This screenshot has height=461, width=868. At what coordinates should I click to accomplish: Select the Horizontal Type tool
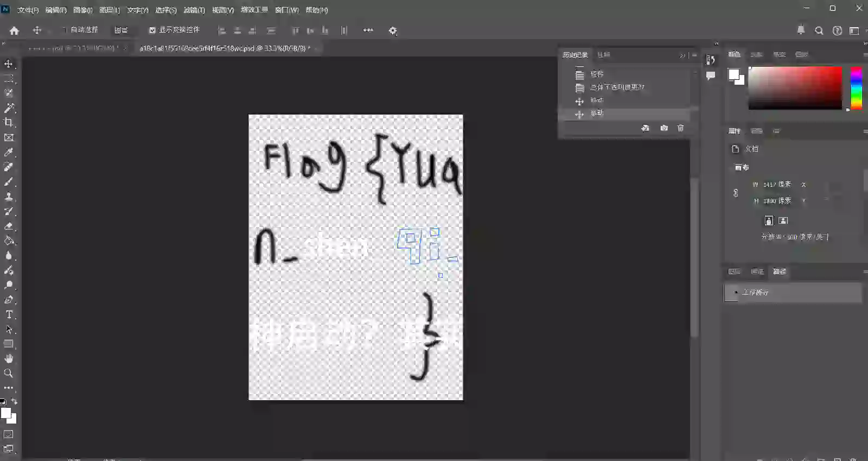click(x=9, y=314)
